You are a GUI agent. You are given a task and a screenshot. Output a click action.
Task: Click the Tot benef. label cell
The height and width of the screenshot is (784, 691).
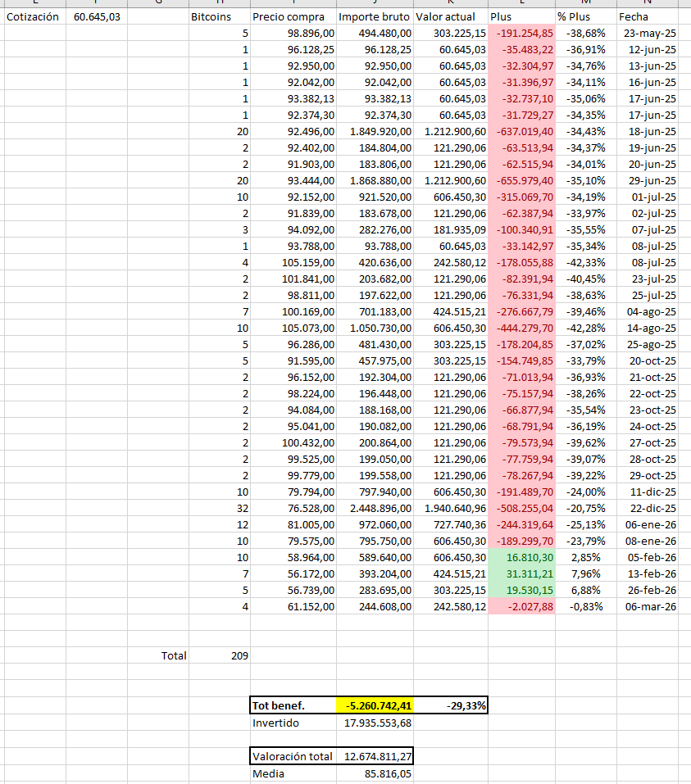coord(293,705)
